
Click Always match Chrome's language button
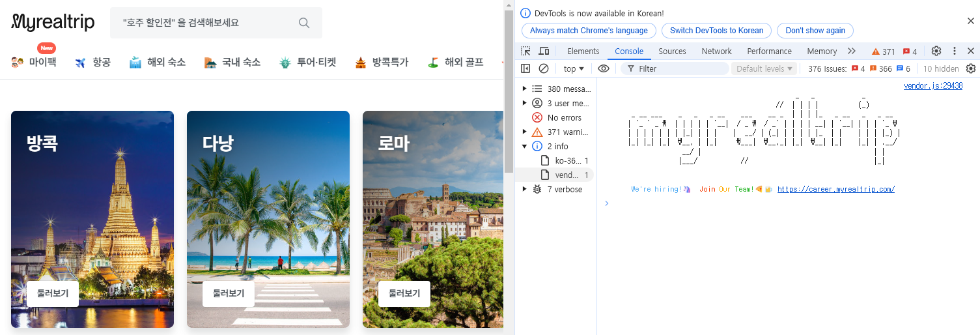(x=589, y=31)
